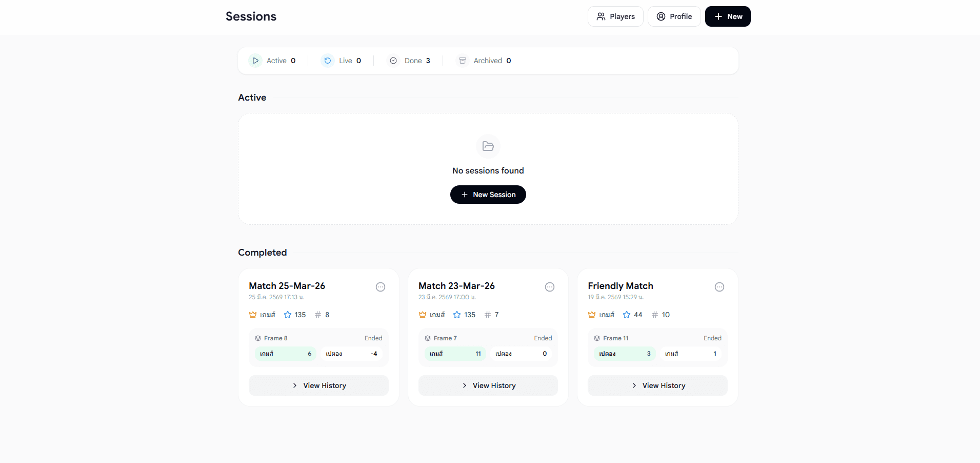Click the empty folder icon above No sessions found
This screenshot has height=463, width=980.
tap(488, 146)
